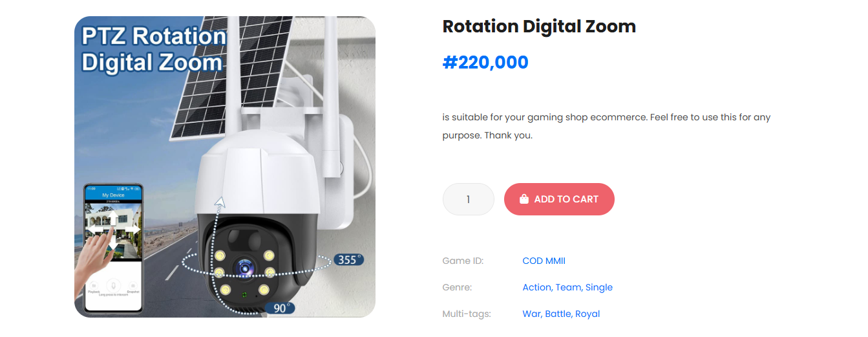Select the Single genre link
Image resolution: width=868 pixels, height=337 pixels.
point(599,287)
